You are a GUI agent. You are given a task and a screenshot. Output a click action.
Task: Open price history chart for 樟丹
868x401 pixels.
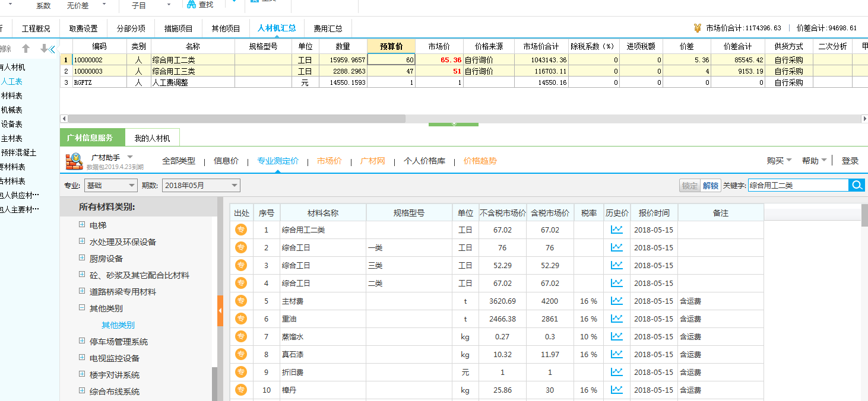(617, 390)
